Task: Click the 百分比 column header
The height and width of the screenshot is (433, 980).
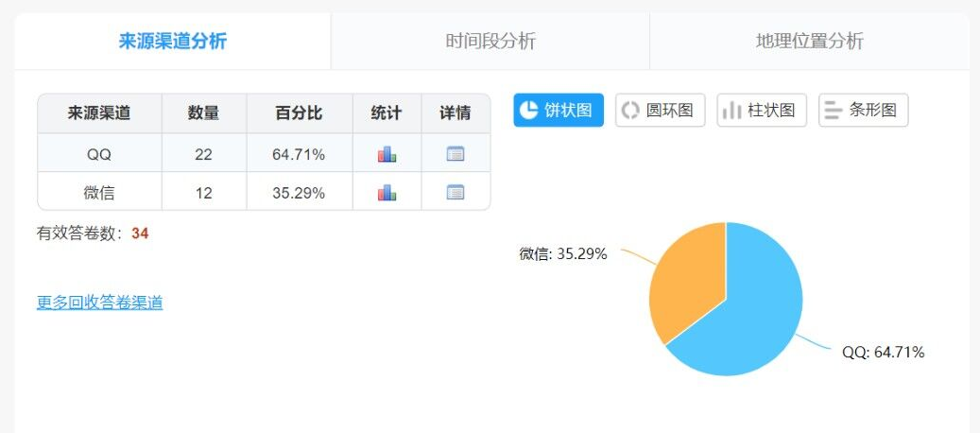Action: [x=299, y=113]
